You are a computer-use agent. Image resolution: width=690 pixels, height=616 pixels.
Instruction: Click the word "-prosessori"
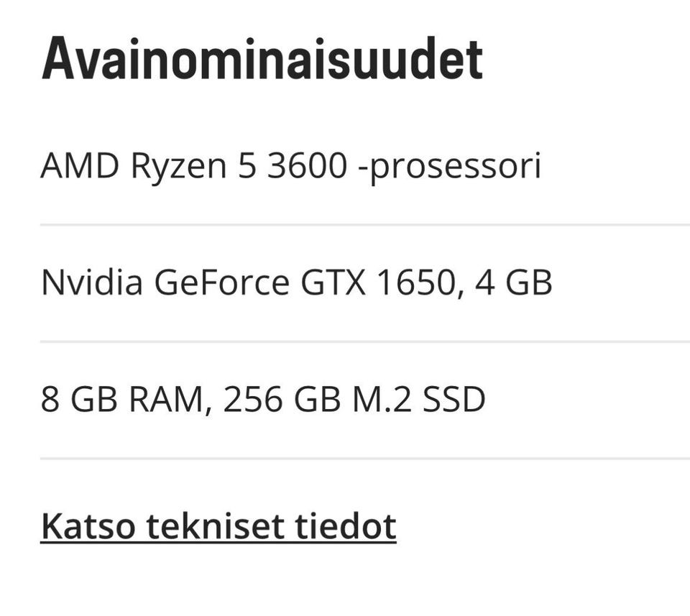(450, 167)
